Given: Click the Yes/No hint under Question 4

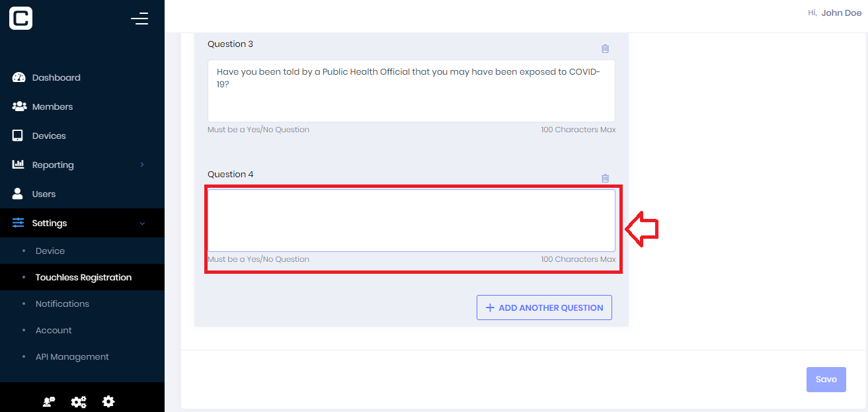Looking at the screenshot, I should pos(258,259).
